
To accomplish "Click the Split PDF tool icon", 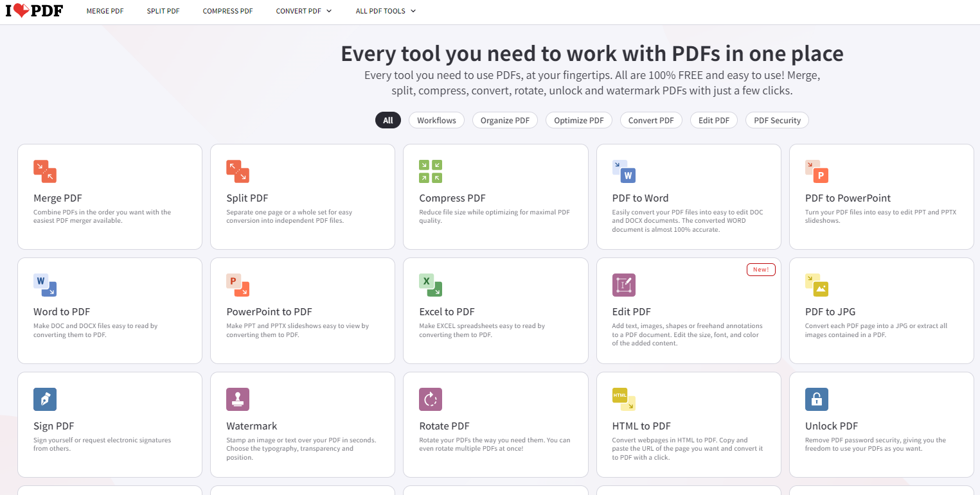I will coord(238,171).
